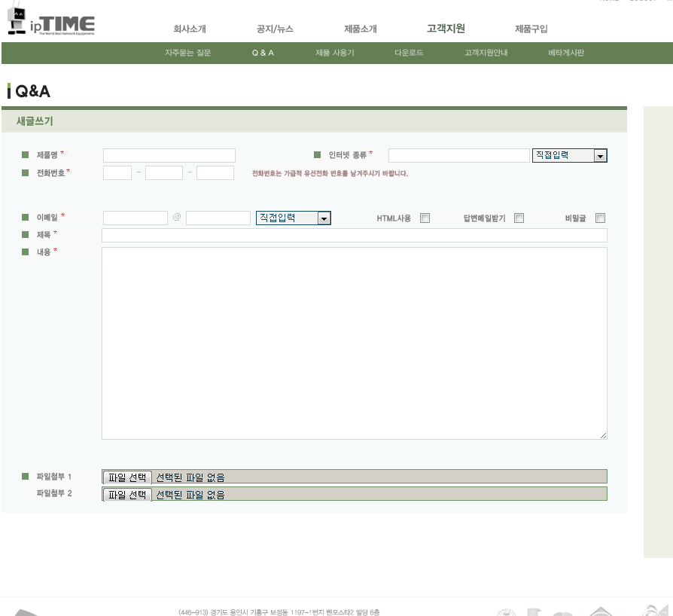Open the 베타게시판 link
This screenshot has height=616, width=673.
point(566,53)
